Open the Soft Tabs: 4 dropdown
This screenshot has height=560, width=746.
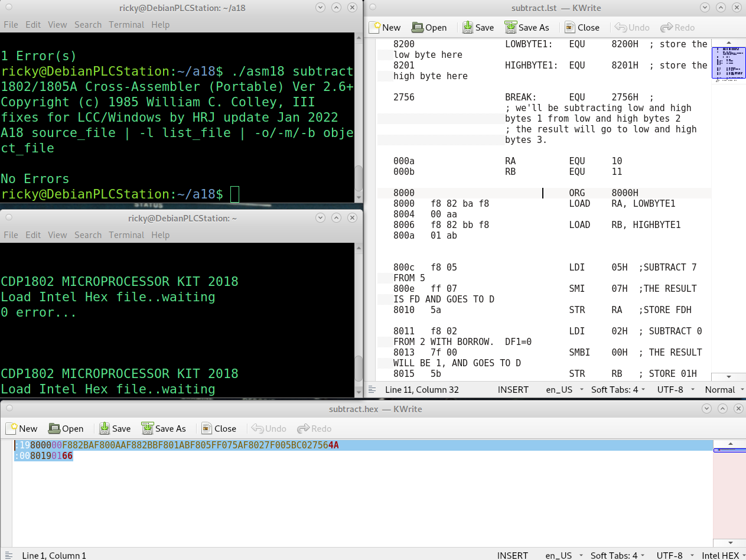[x=614, y=389]
